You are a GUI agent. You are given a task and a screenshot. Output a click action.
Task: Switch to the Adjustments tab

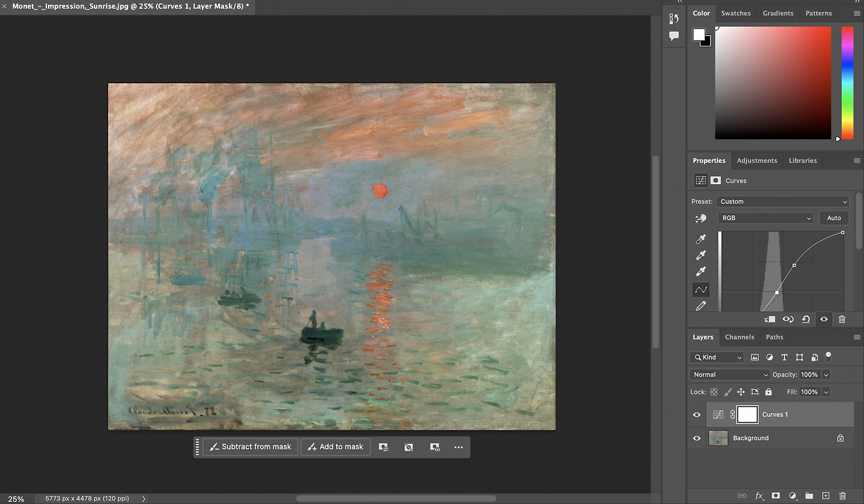(x=757, y=161)
